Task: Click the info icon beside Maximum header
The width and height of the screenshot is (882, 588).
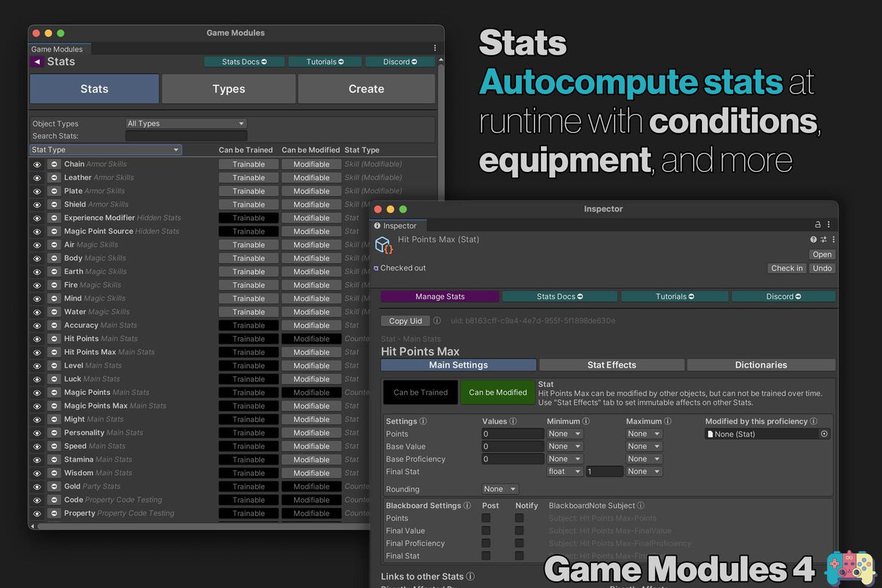Action: click(667, 421)
